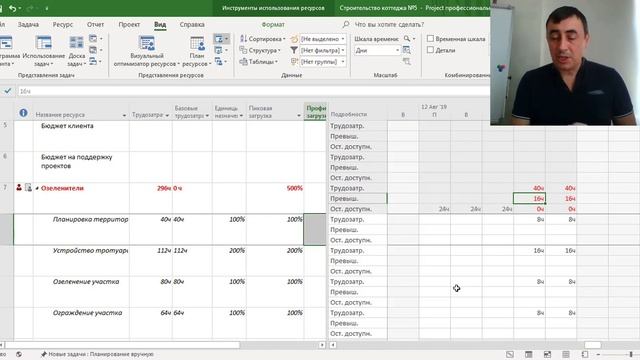Collapse the Озеленители resource row
Viewport: 640px width, 360px height.
(37, 188)
